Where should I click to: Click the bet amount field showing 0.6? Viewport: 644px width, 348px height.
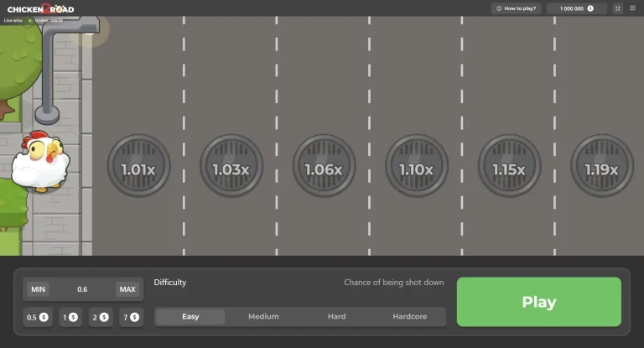pos(82,289)
